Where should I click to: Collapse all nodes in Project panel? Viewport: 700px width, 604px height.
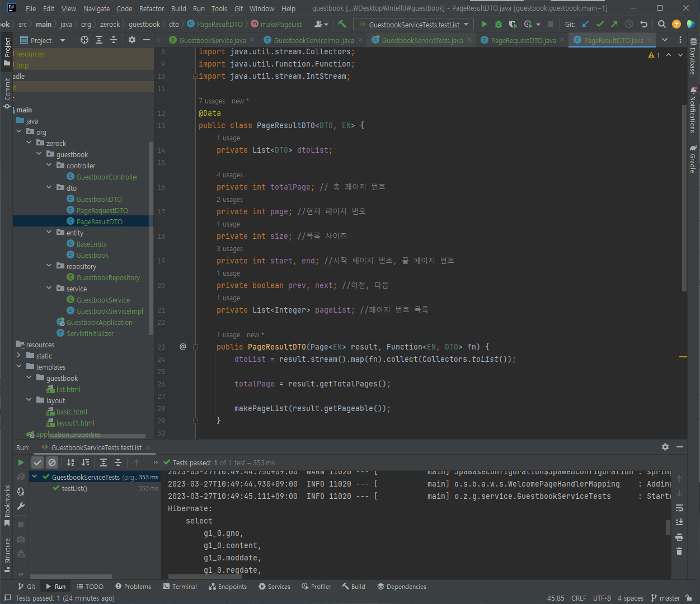pos(114,40)
